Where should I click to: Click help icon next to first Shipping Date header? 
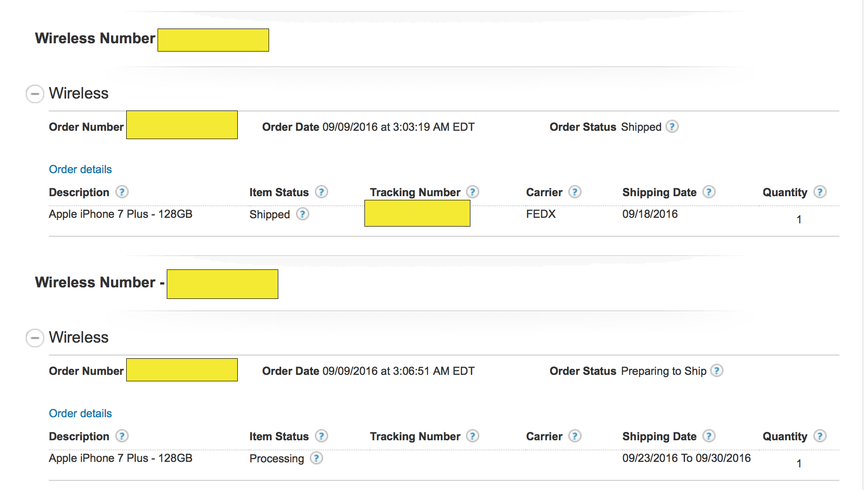coord(709,192)
